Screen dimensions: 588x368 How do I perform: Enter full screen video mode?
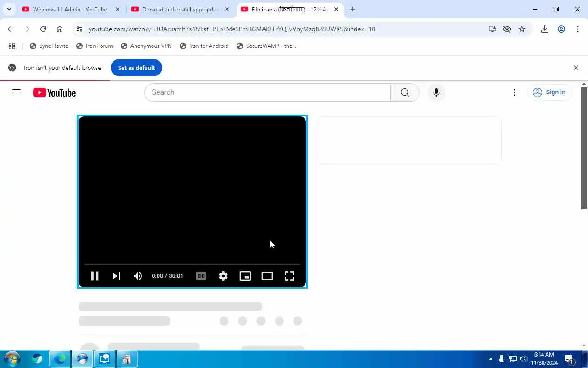click(x=289, y=276)
